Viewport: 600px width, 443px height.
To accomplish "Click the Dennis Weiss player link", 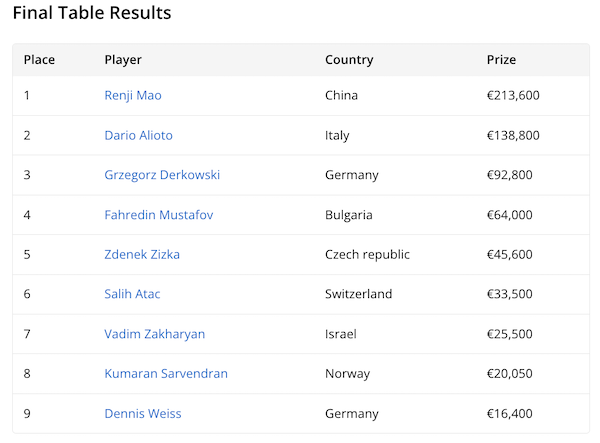I will pos(143,413).
